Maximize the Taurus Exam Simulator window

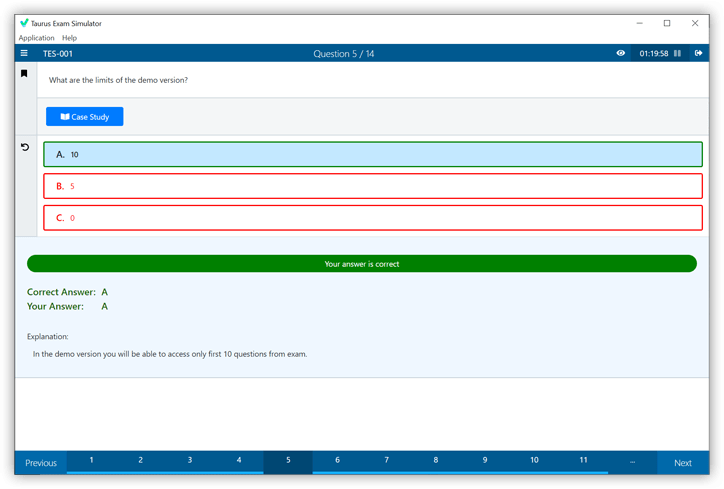click(667, 23)
